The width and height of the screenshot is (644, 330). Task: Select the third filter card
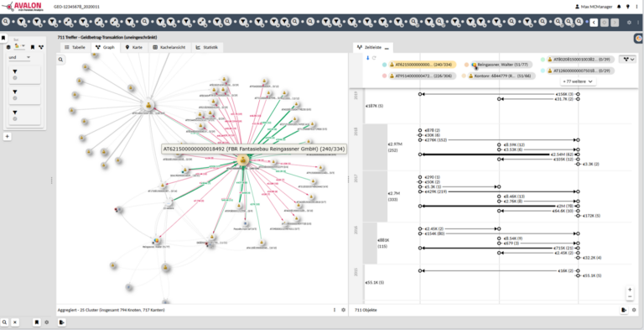24,116
